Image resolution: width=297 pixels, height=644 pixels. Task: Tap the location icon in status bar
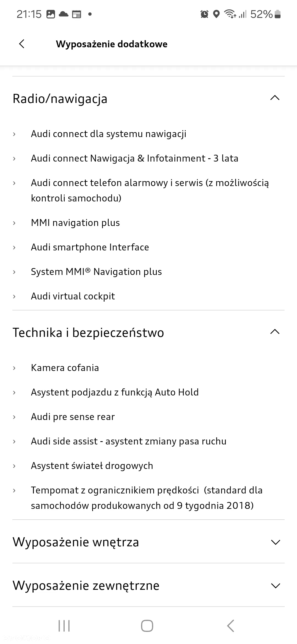(216, 14)
